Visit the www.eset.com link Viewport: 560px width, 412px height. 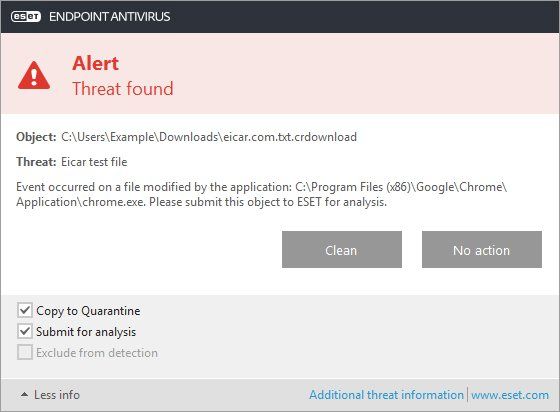pyautogui.click(x=510, y=395)
